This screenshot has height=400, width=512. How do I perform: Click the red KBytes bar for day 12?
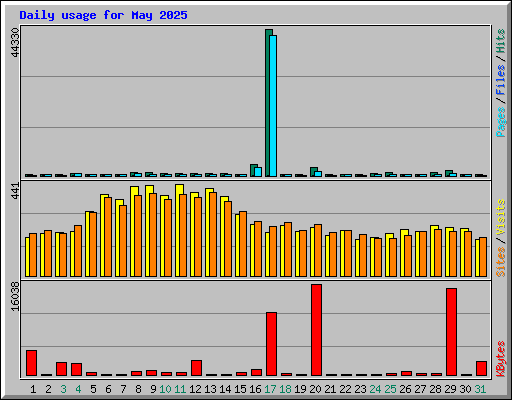pyautogui.click(x=196, y=368)
